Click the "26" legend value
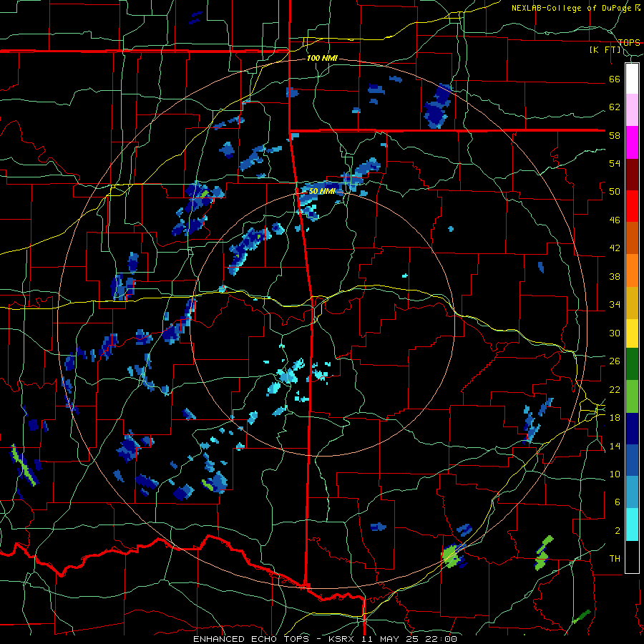 click(x=615, y=361)
